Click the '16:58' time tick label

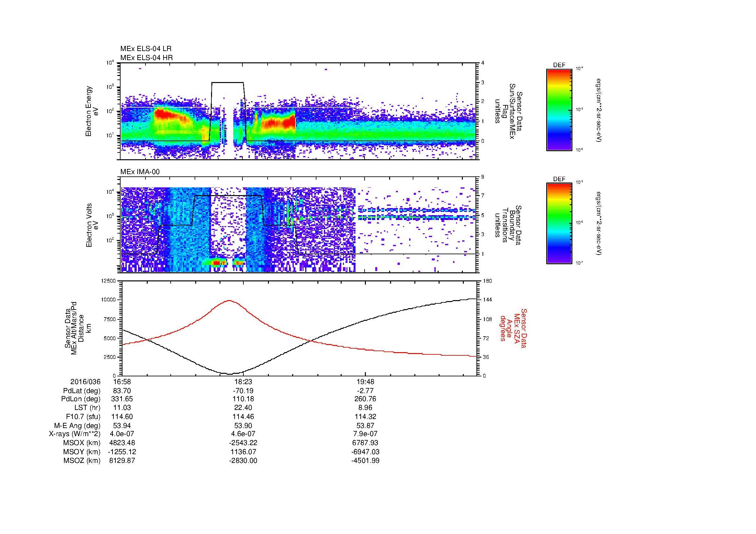(122, 382)
